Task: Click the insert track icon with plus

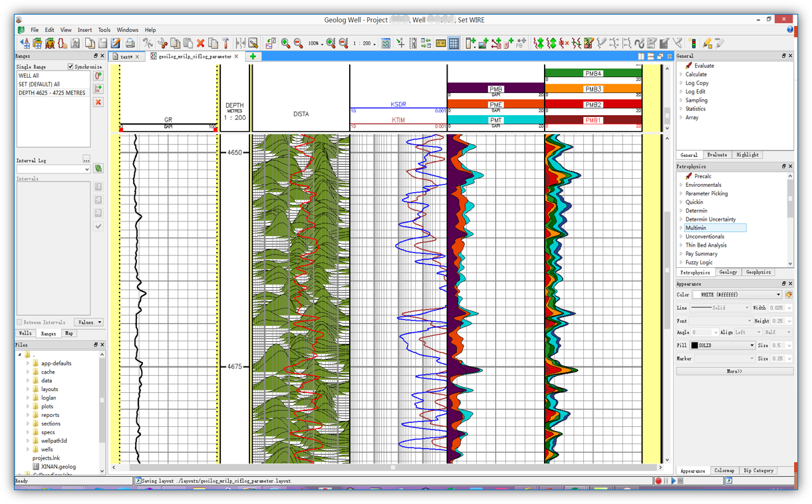Action: click(470, 43)
